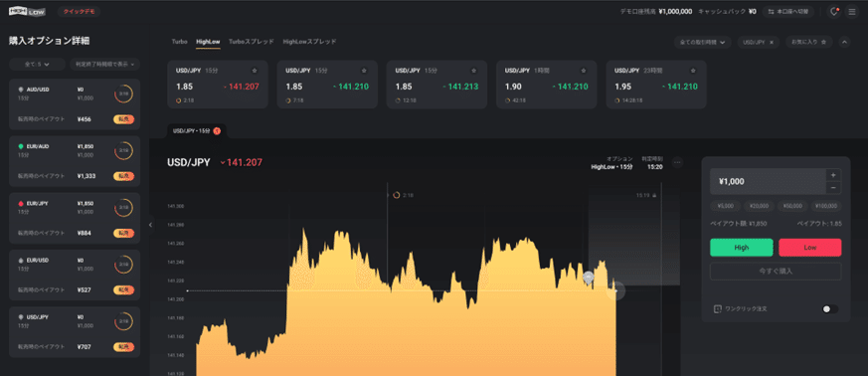Screen dimensions: 868x376
Task: Sell the USD/JPY position for ¥707
Action: 124,347
